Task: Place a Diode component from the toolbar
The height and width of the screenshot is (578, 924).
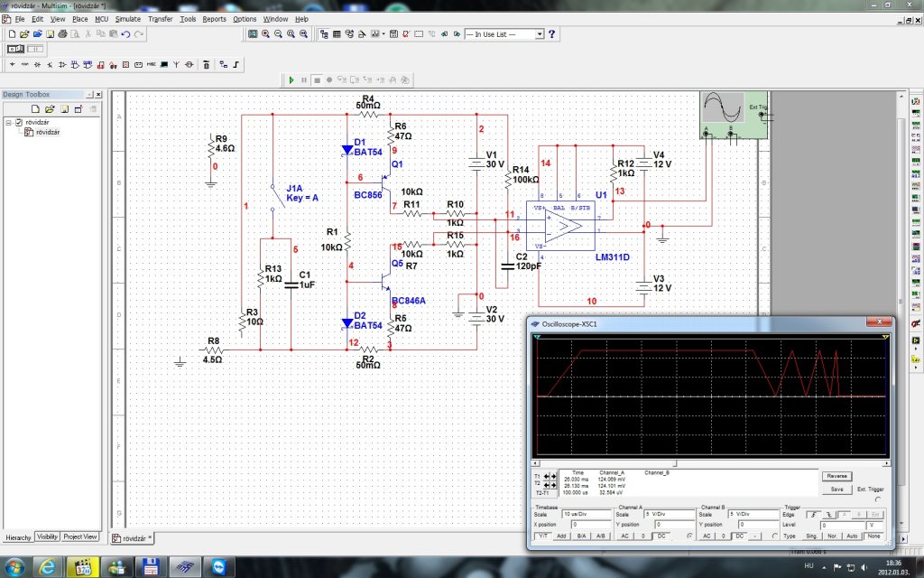Action: (37, 64)
